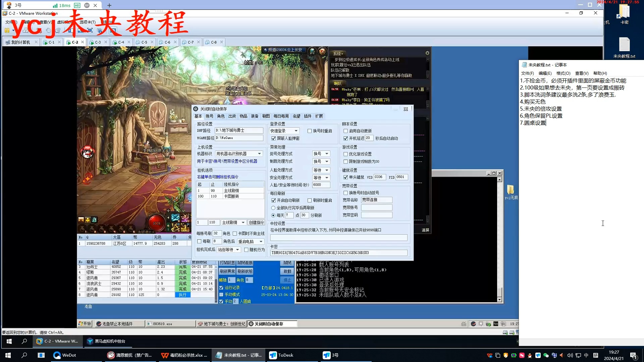This screenshot has height=362, width=644.
Task: Click the WeChat tray icon
Action: tap(546, 355)
